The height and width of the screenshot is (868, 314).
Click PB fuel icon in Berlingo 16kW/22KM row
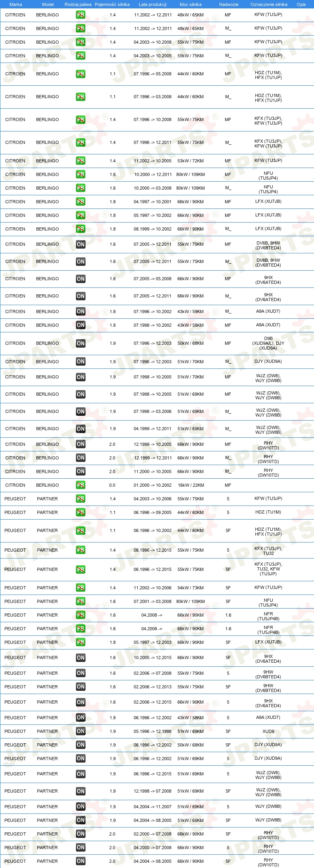coord(81,485)
